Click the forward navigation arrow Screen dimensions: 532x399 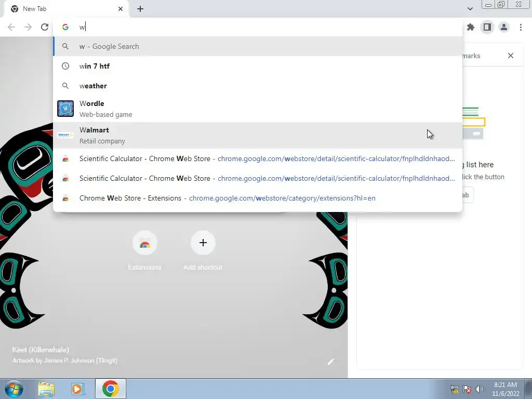pos(28,27)
